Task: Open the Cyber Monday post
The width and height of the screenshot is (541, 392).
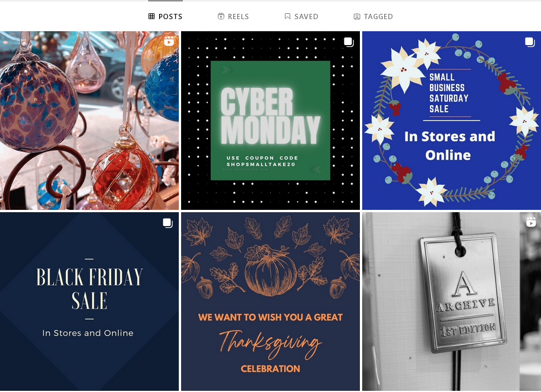Action: pyautogui.click(x=271, y=120)
